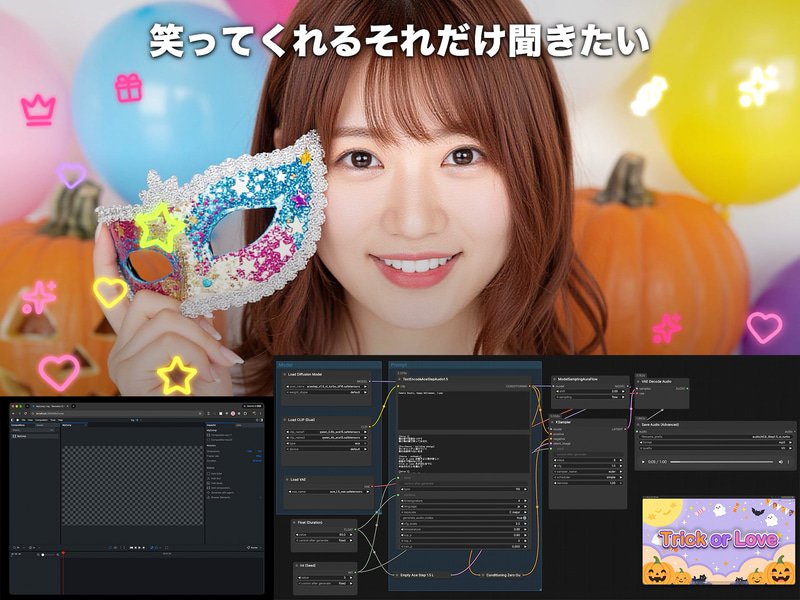Click play in the editor playback controls
This screenshot has height=600, width=800.
pyautogui.click(x=139, y=547)
